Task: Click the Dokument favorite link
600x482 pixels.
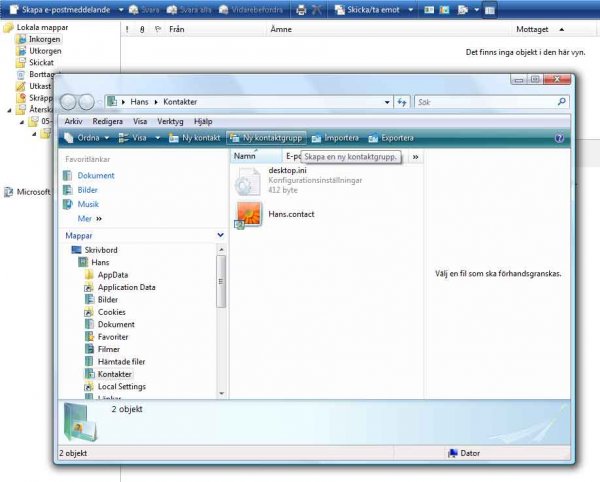Action: [95, 175]
